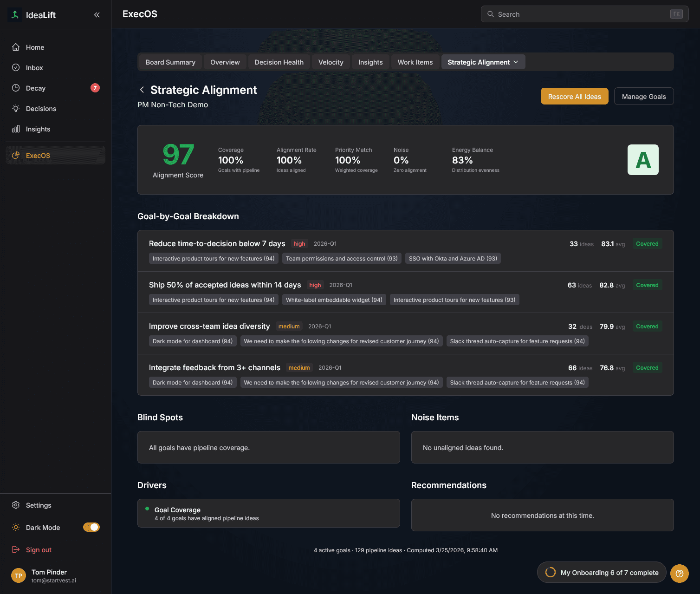
Task: Click the Sign out link
Action: [39, 550]
